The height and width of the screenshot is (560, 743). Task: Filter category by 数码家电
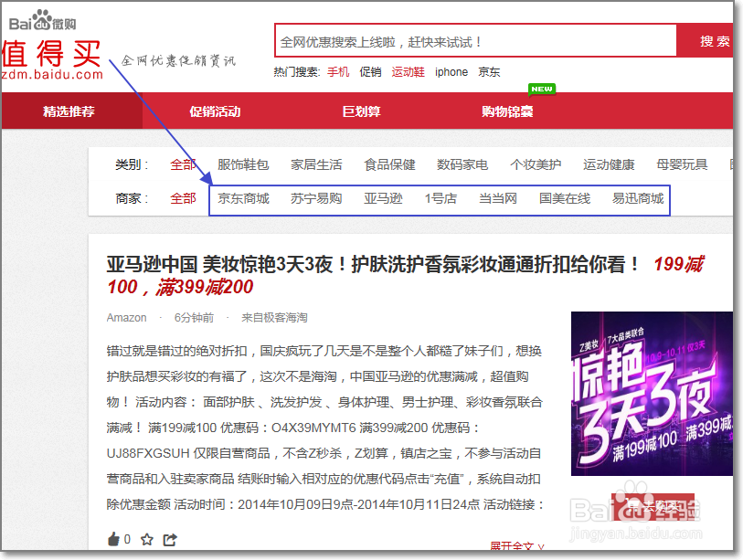462,164
